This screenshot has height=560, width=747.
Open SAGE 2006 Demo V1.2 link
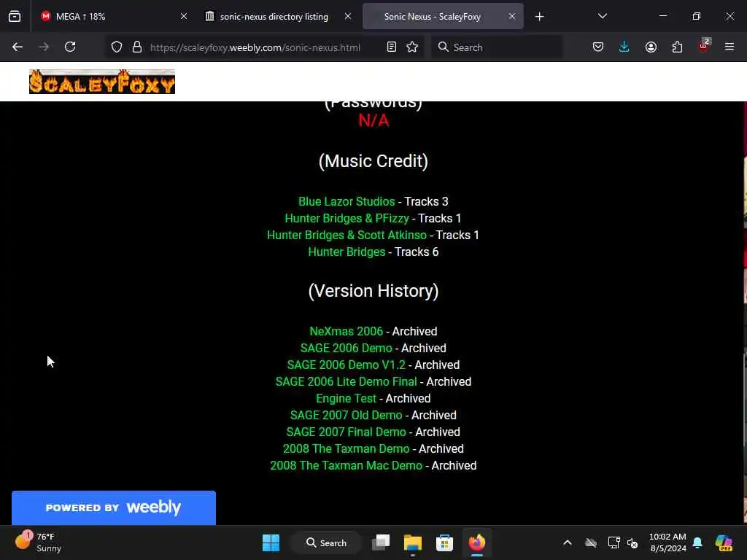[347, 365]
